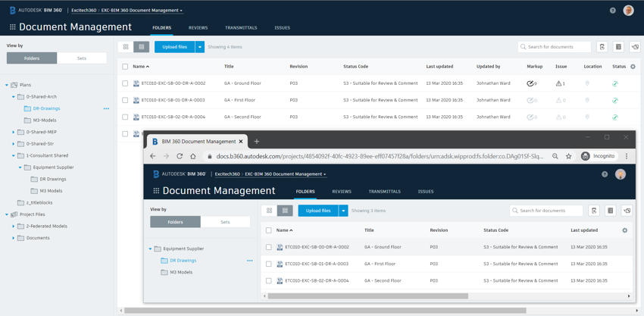644x316 pixels.
Task: Open the column settings gear in the Chrome window
Action: (x=624, y=230)
